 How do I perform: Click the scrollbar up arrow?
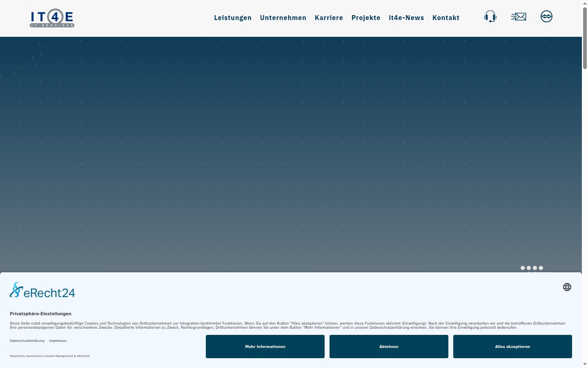tap(585, 3)
